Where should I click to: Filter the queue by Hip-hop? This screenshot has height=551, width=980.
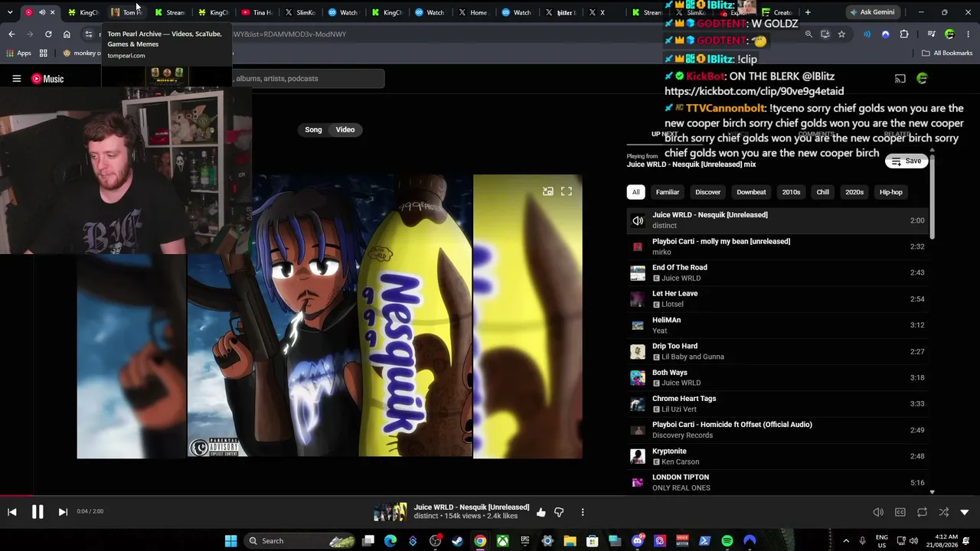pos(891,192)
